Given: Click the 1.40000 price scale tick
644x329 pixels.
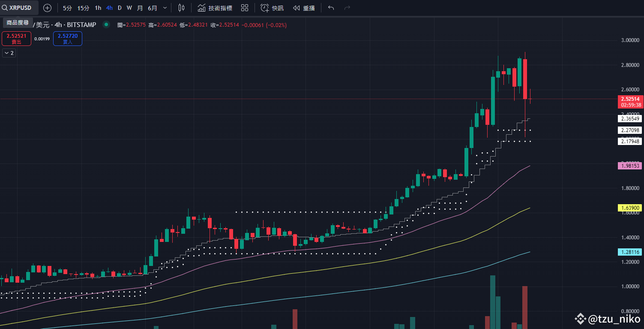Looking at the screenshot, I should click(x=630, y=237).
